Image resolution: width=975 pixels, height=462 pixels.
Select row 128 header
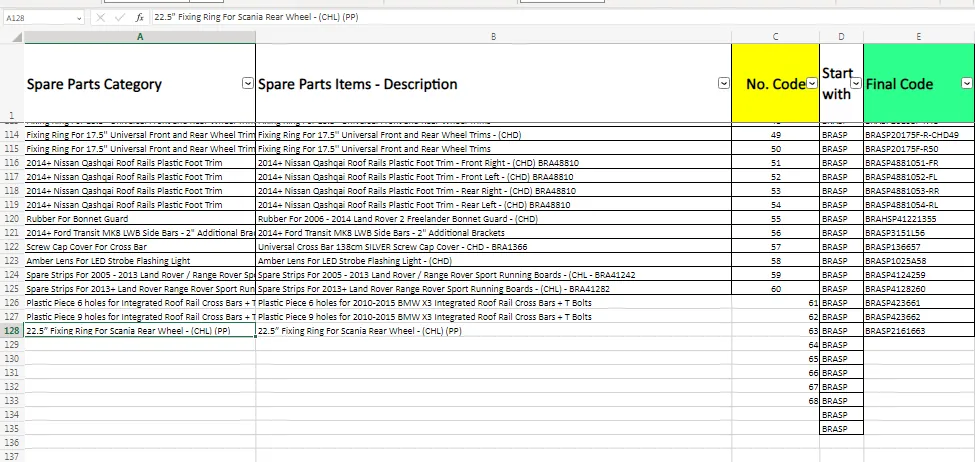click(x=12, y=331)
